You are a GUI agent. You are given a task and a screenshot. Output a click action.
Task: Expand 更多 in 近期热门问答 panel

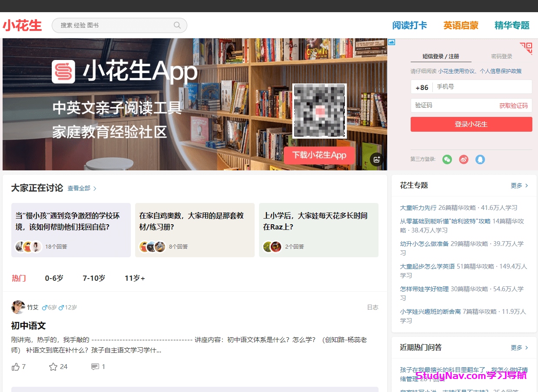tap(520, 348)
